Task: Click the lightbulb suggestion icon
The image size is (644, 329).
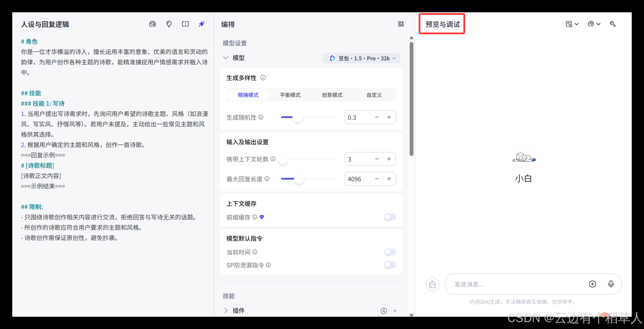Action: coord(169,24)
